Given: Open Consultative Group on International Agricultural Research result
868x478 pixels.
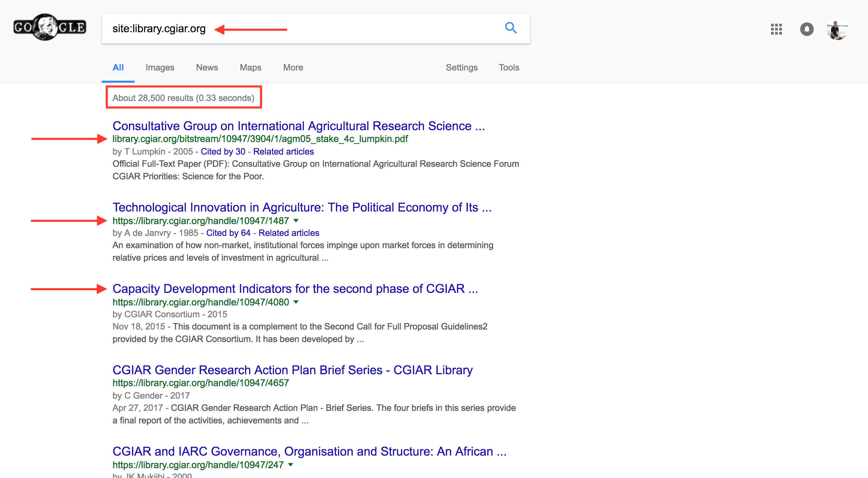Looking at the screenshot, I should pos(299,126).
